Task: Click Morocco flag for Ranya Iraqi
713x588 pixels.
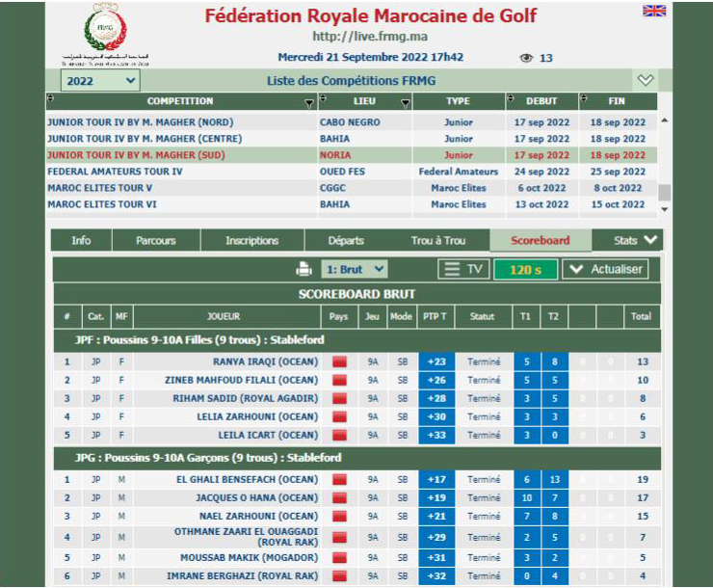Action: pos(339,362)
